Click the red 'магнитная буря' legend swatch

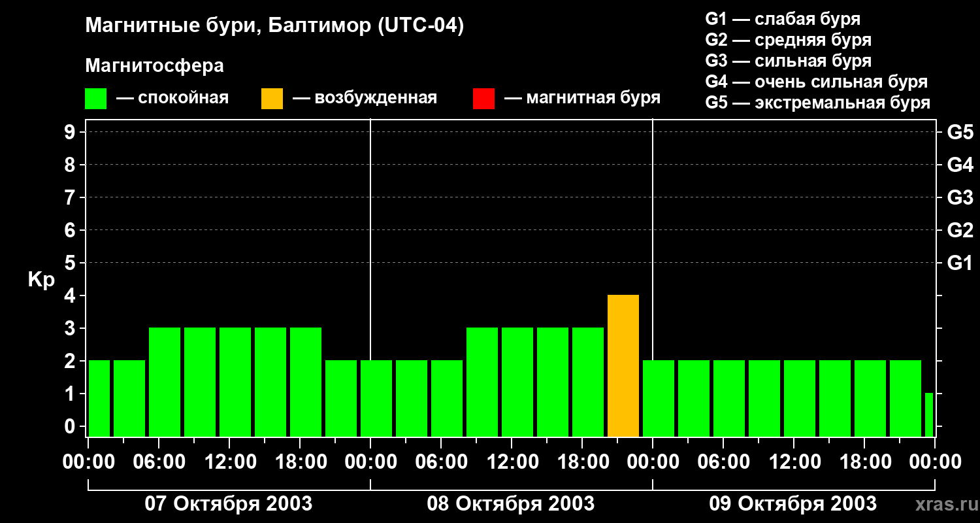[x=483, y=99]
